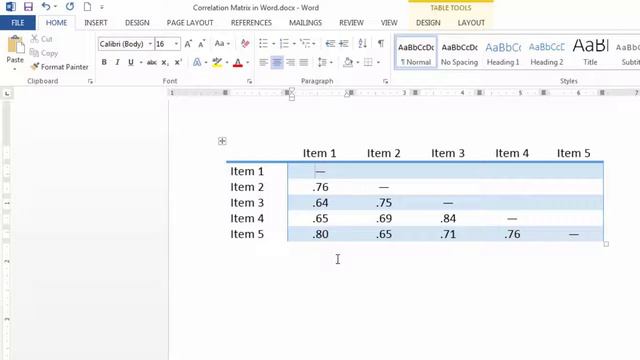
Task: Toggle underline formatting
Action: pos(131,62)
